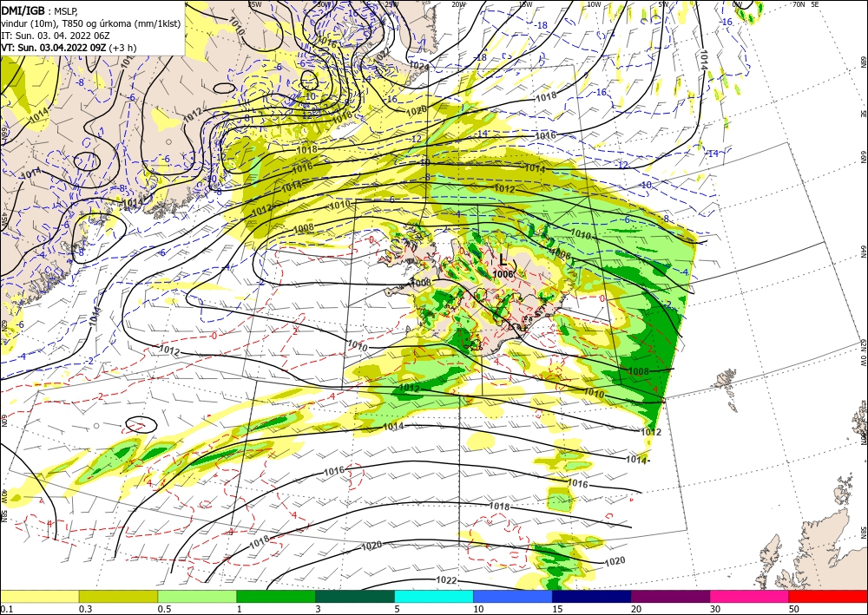Click the medium green 1–3 legend swatch
868x615 pixels.
(x=276, y=596)
